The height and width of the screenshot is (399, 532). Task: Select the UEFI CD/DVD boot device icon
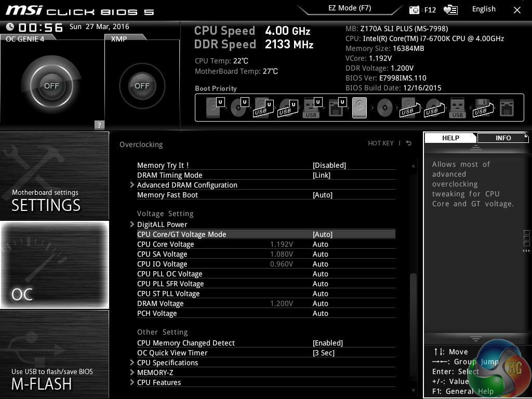pyautogui.click(x=240, y=108)
